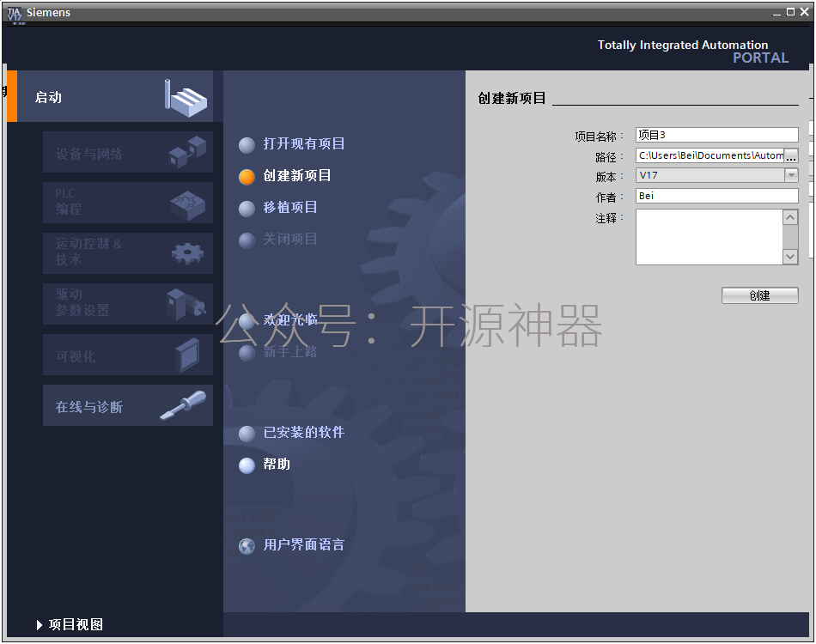
Task: Select 打开现有项目 action
Action: click(304, 143)
